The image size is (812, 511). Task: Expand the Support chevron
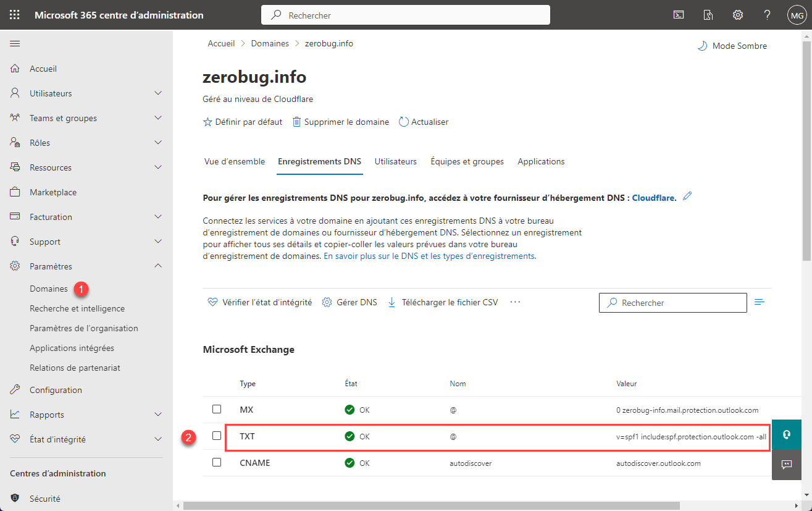pyautogui.click(x=158, y=242)
